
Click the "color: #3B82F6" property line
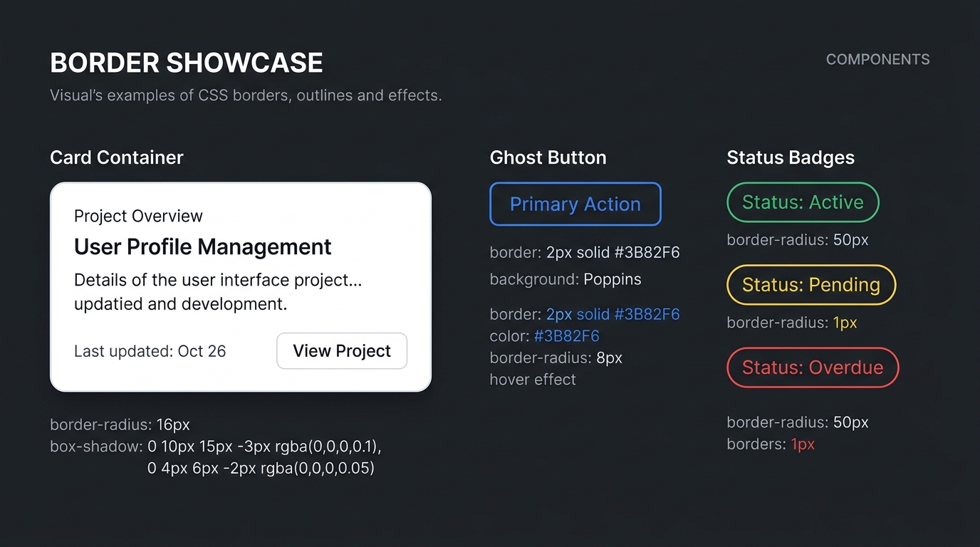click(545, 335)
